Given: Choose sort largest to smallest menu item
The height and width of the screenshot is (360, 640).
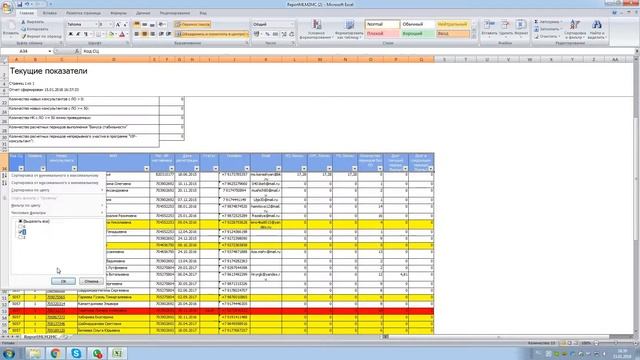Looking at the screenshot, I should (x=55, y=183).
